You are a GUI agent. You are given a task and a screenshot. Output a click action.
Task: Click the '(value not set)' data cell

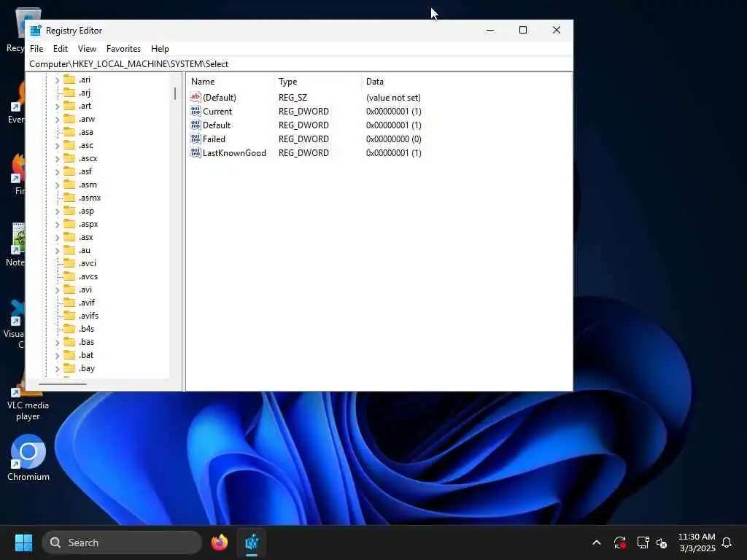click(393, 97)
